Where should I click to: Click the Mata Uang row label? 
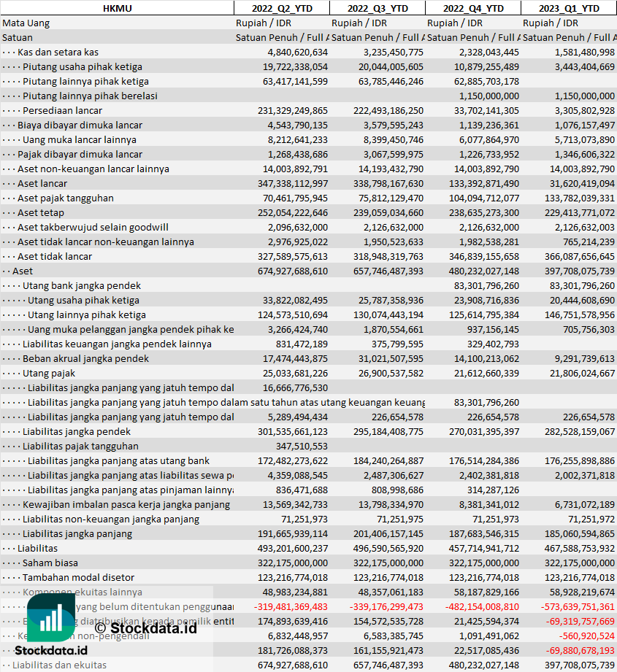[x=26, y=23]
